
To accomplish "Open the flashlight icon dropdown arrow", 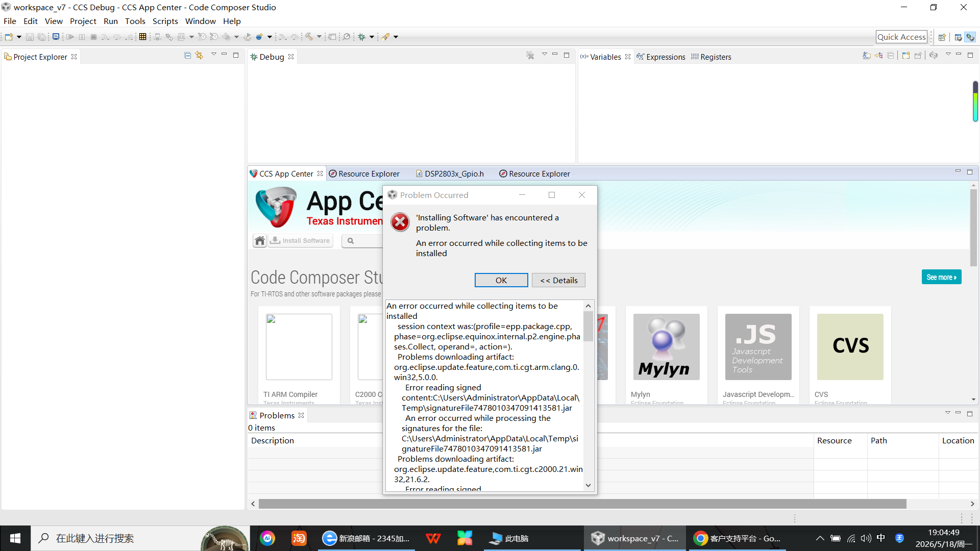I will (396, 37).
